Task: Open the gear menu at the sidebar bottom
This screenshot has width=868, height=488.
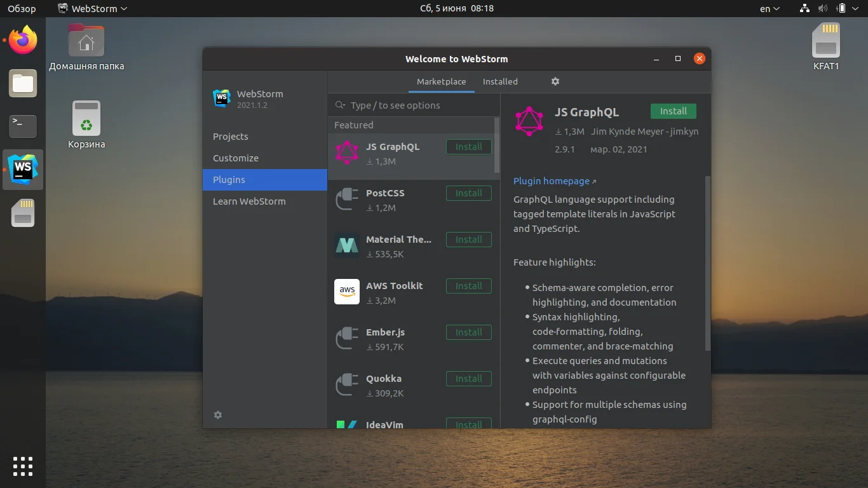Action: [218, 414]
